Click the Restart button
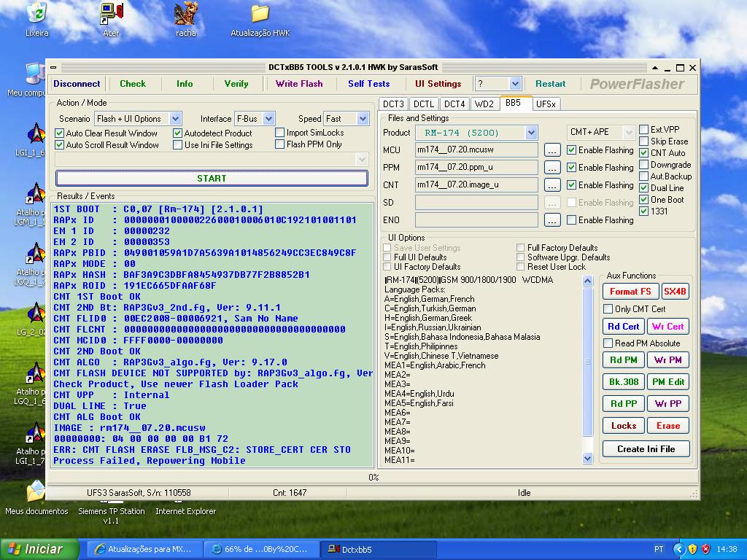Viewport: 747px width, 560px height. (550, 84)
